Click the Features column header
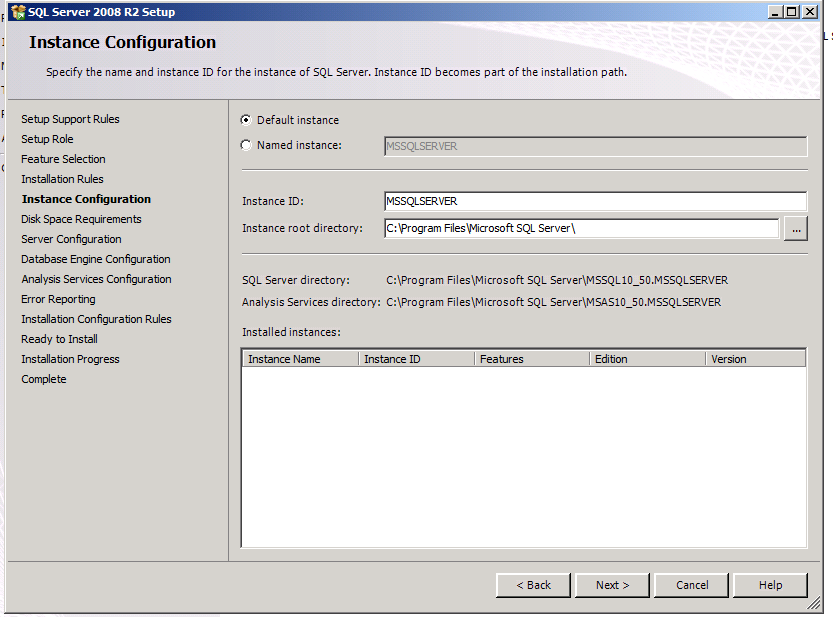 (532, 359)
